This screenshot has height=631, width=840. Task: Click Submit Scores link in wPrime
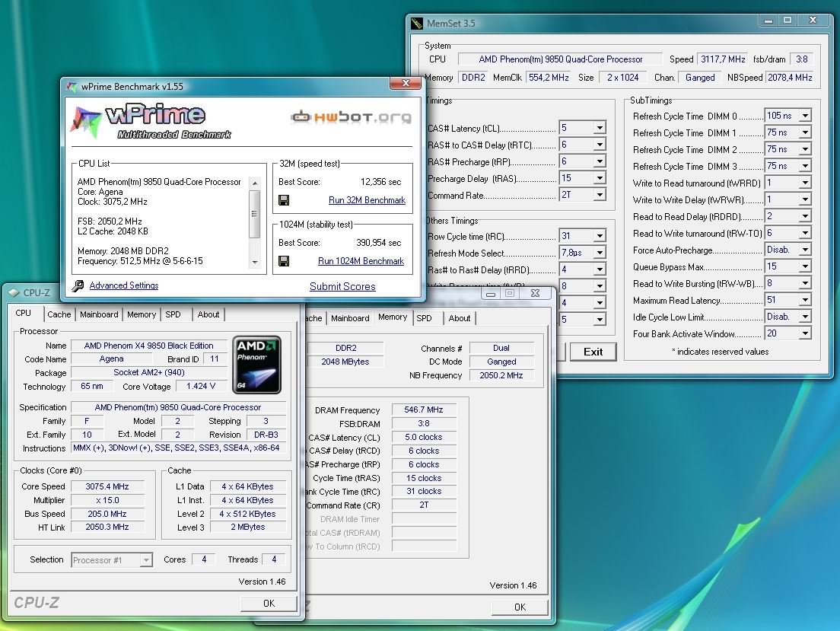click(x=342, y=286)
